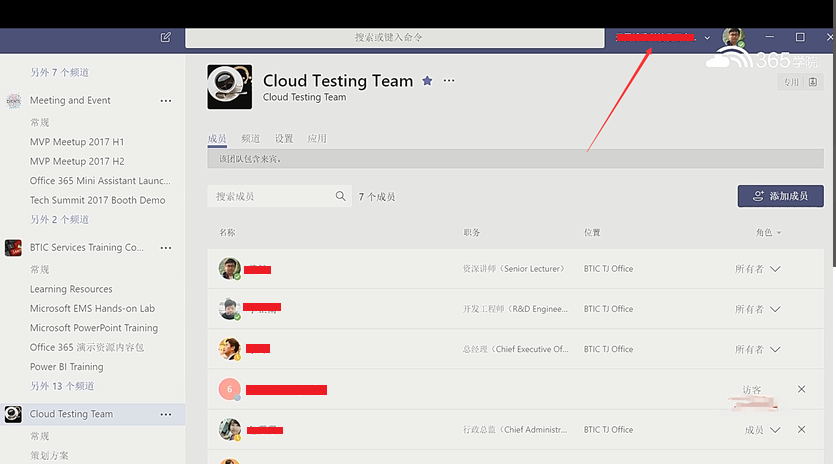
Task: Click Meeting and Event team icon
Action: (13, 100)
